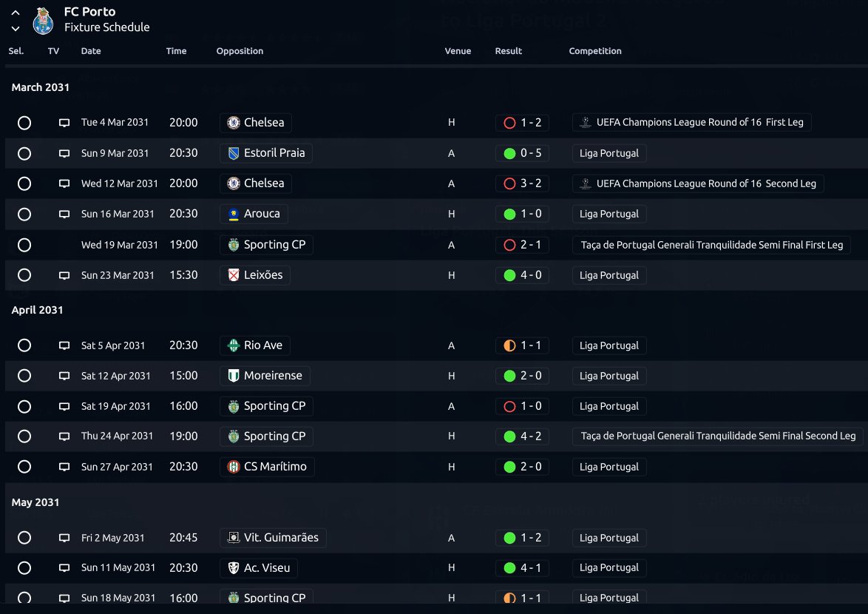Viewport: 868px width, 614px height.
Task: Click the Opposition column header
Action: pyautogui.click(x=240, y=51)
